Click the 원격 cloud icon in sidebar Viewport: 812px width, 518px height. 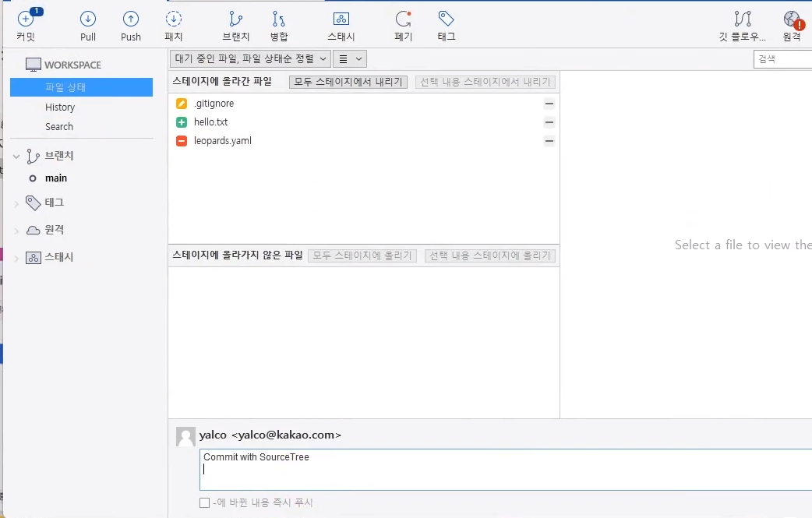tap(34, 231)
